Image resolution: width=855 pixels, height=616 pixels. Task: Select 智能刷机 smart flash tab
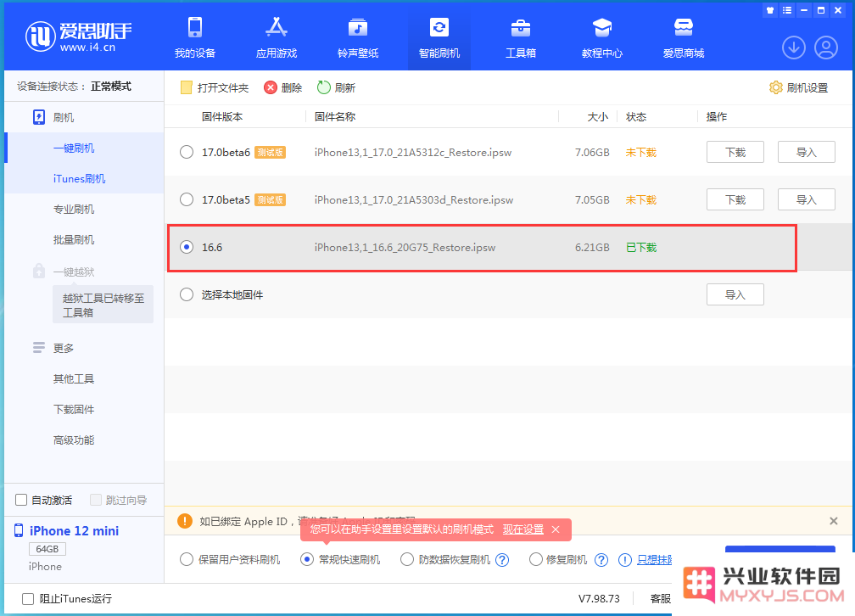point(439,37)
